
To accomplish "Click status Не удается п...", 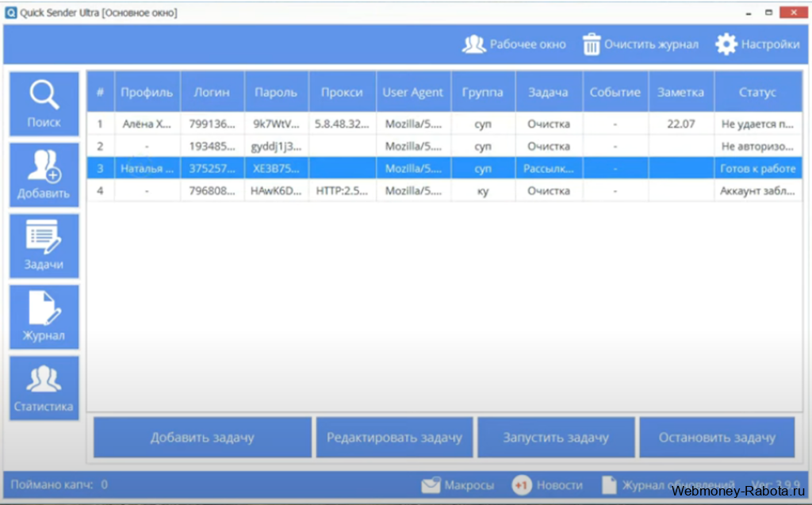I will [757, 124].
